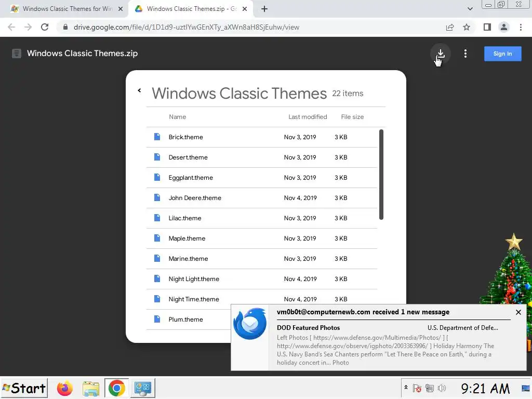
Task: Open the Chrome three-dot menu
Action: [521, 27]
